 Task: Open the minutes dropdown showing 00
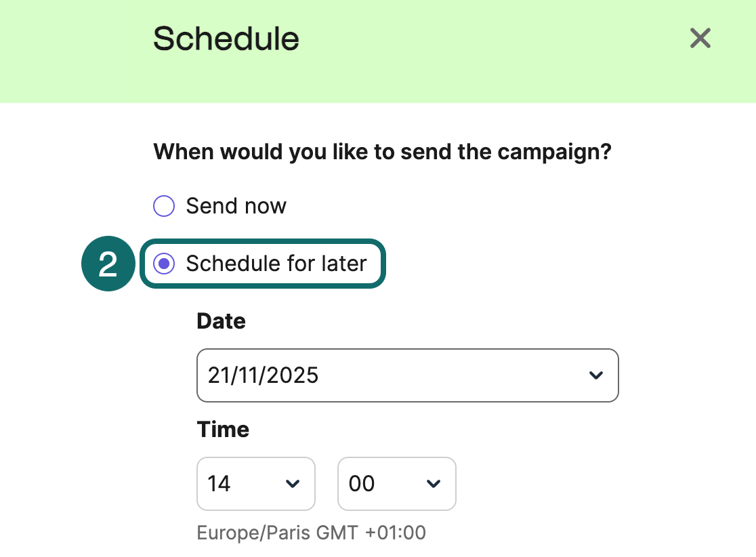click(x=396, y=484)
